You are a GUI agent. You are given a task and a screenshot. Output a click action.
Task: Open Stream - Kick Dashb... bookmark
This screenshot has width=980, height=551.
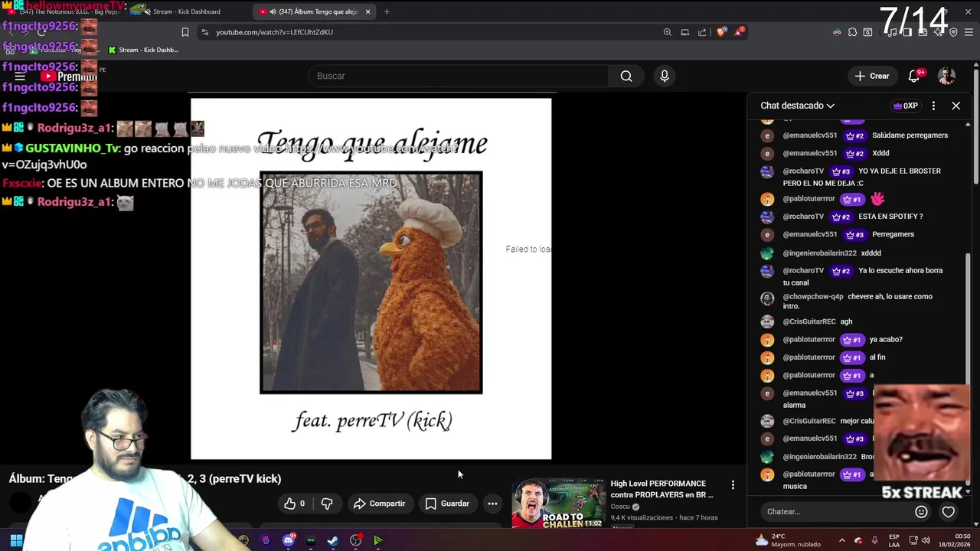coord(143,50)
